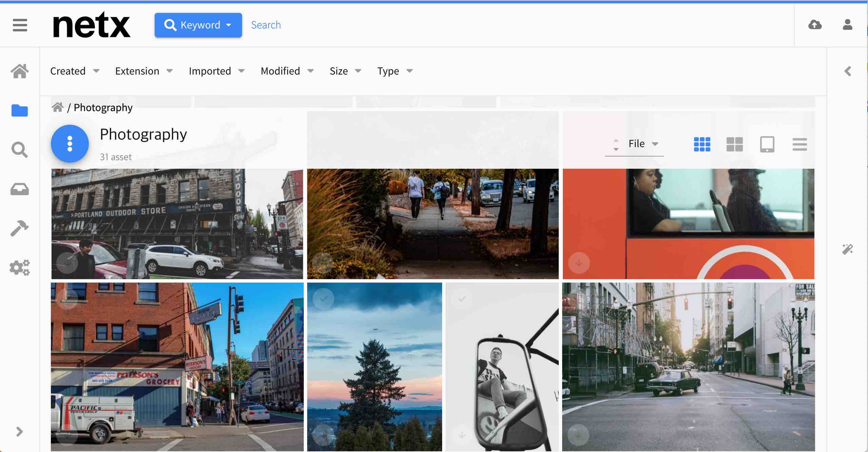This screenshot has width=868, height=452.
Task: Open the Folders sidebar icon
Action: [x=20, y=110]
